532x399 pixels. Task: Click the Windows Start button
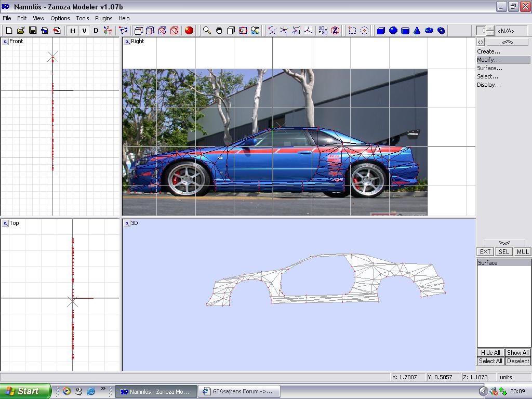(25, 391)
